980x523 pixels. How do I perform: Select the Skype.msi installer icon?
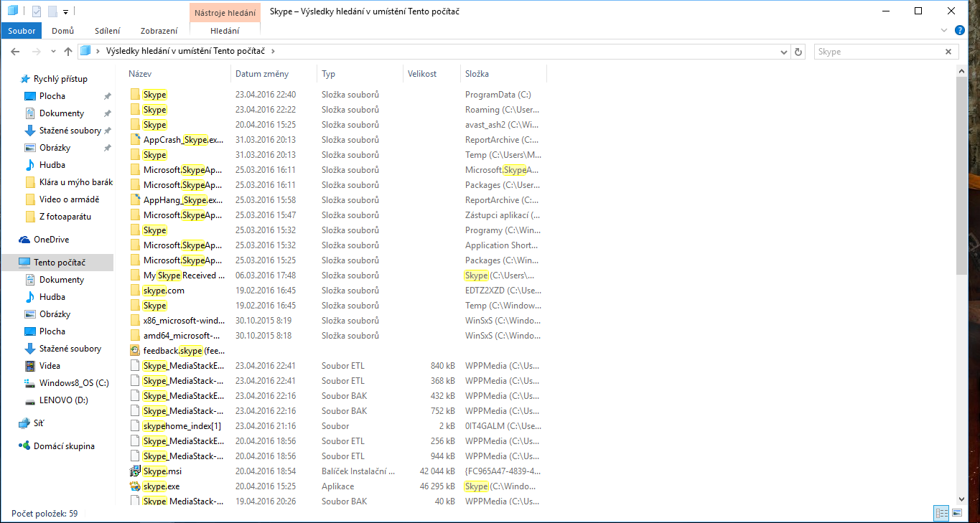[x=135, y=471]
